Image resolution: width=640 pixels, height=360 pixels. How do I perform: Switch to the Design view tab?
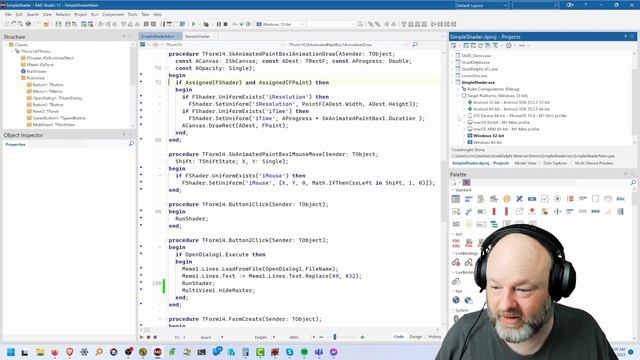point(416,337)
